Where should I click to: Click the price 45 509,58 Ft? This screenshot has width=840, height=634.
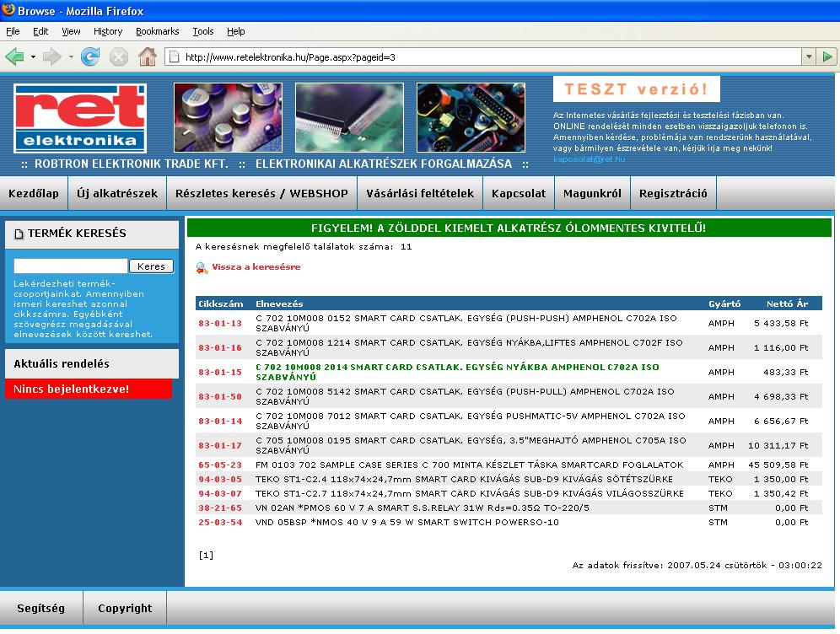click(x=778, y=465)
